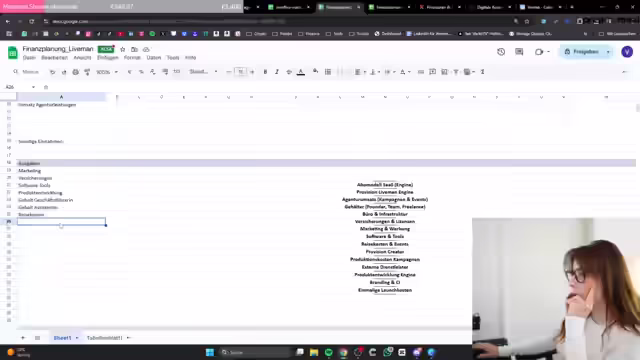The image size is (640, 360).
Task: Open the font family dropdown
Action: [x=203, y=72]
